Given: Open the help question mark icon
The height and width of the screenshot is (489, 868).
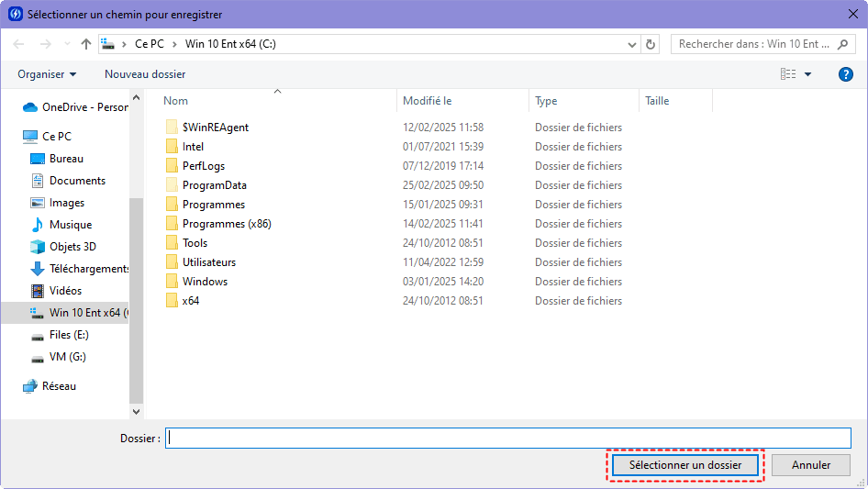Looking at the screenshot, I should coord(846,74).
